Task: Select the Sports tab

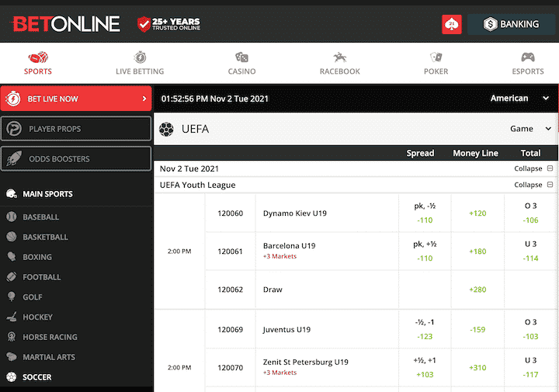Action: 38,64
